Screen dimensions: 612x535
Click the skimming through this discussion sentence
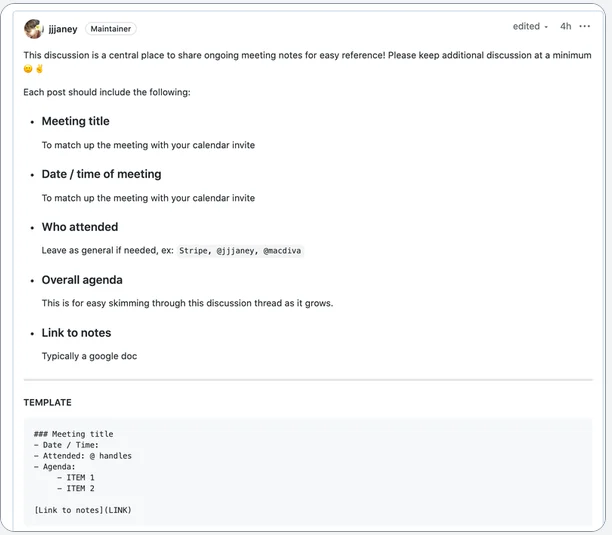click(187, 303)
